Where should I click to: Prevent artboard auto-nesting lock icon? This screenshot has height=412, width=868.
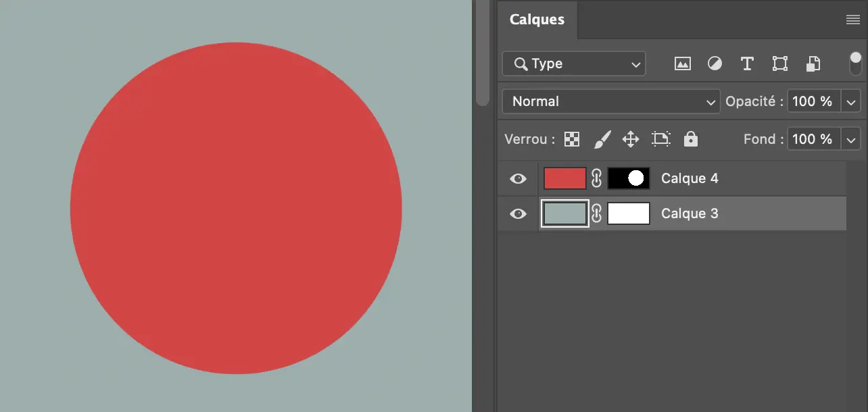660,139
